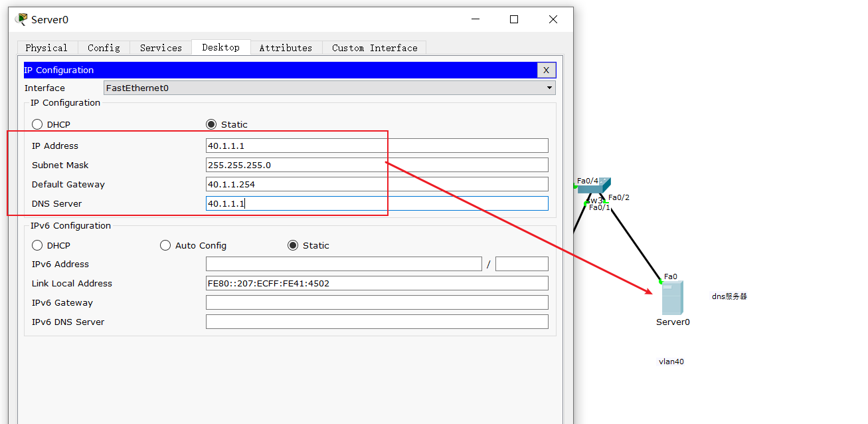
Task: Click the Server0 label under the server
Action: tap(673, 322)
